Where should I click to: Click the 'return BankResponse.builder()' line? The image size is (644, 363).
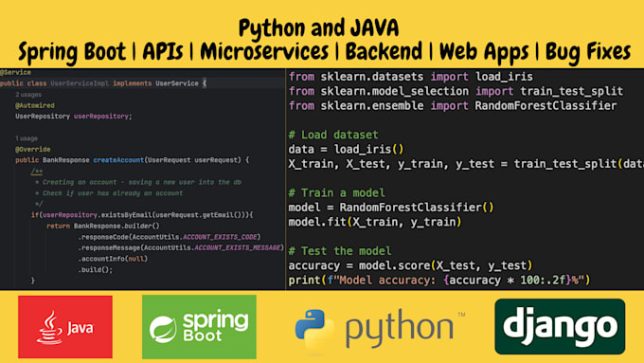(103, 227)
